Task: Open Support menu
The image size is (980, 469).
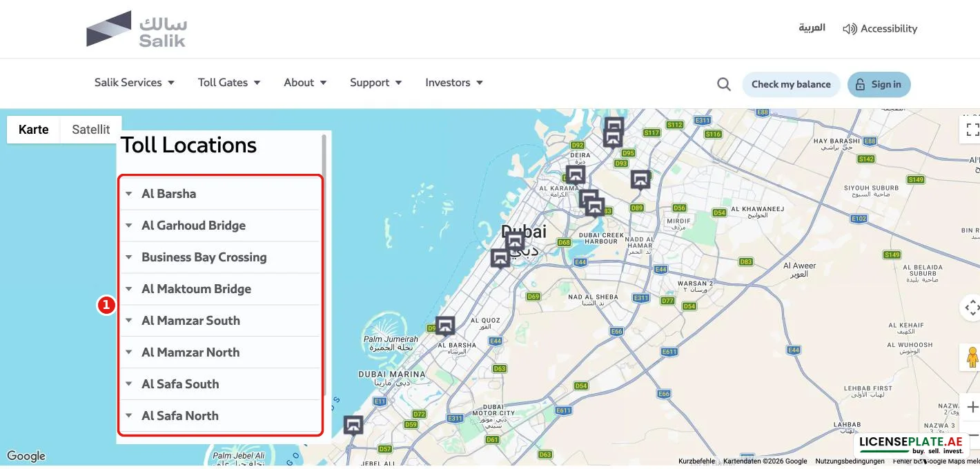Action: (x=376, y=83)
